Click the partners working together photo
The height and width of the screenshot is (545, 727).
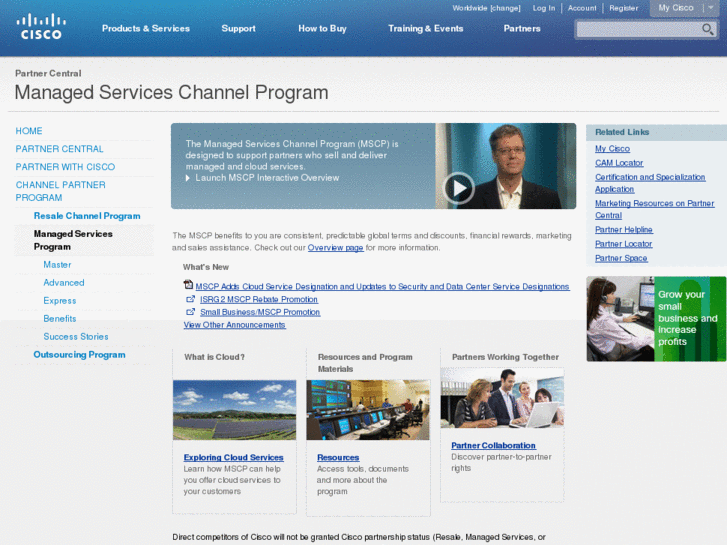(502, 398)
